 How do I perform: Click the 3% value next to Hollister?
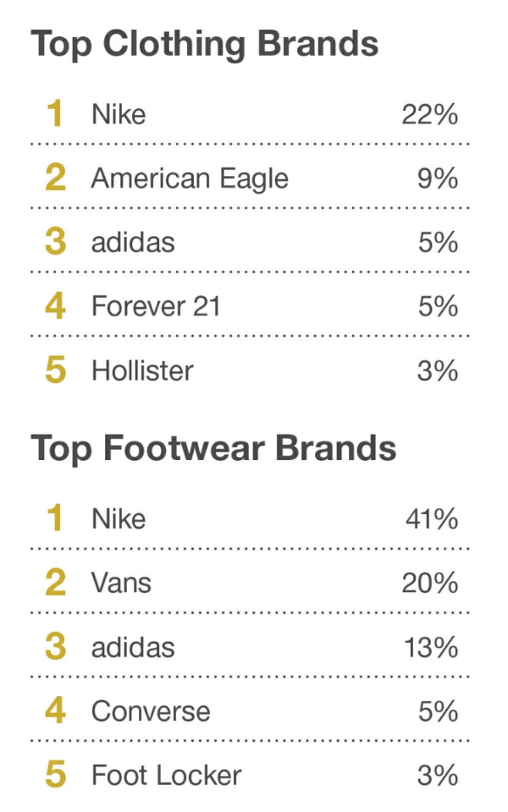click(x=438, y=370)
